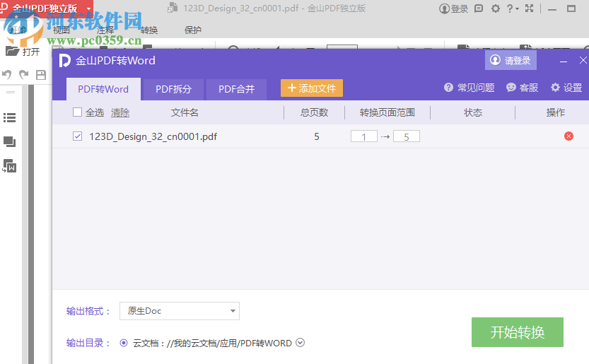Screen dimensions: 589x364
Task: Click the 转换页面范围 column header
Action: point(387,112)
